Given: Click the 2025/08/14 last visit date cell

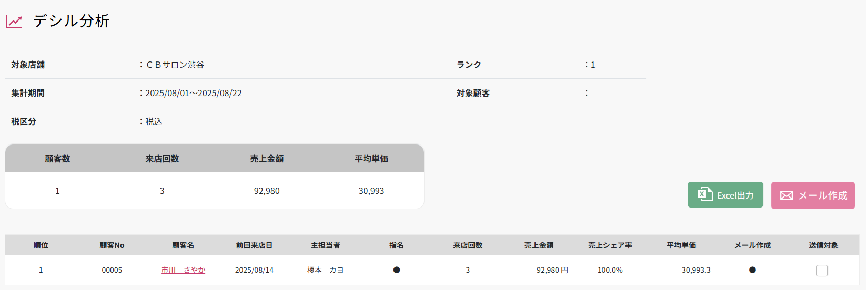Looking at the screenshot, I should [254, 270].
